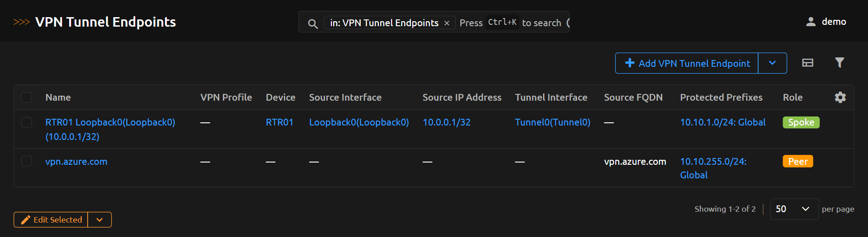Click Add VPN Tunnel Endpoint button
Screen dimensions: 868x237
[x=687, y=63]
